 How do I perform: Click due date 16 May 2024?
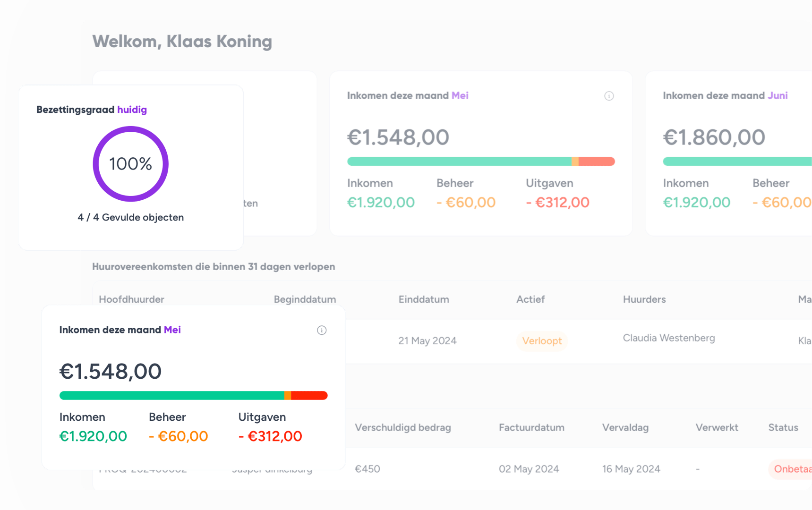tap(631, 469)
